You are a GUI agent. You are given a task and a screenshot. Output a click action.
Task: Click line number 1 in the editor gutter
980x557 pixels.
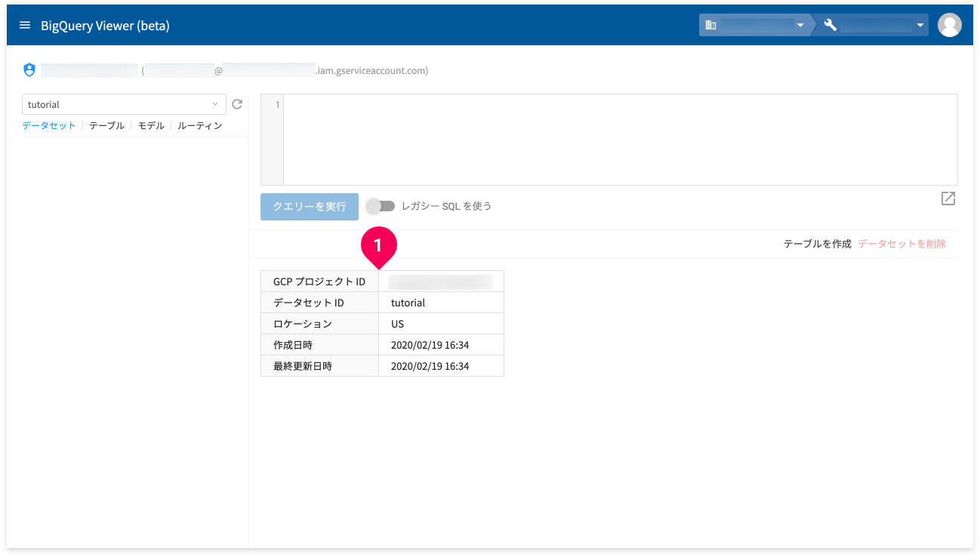277,105
